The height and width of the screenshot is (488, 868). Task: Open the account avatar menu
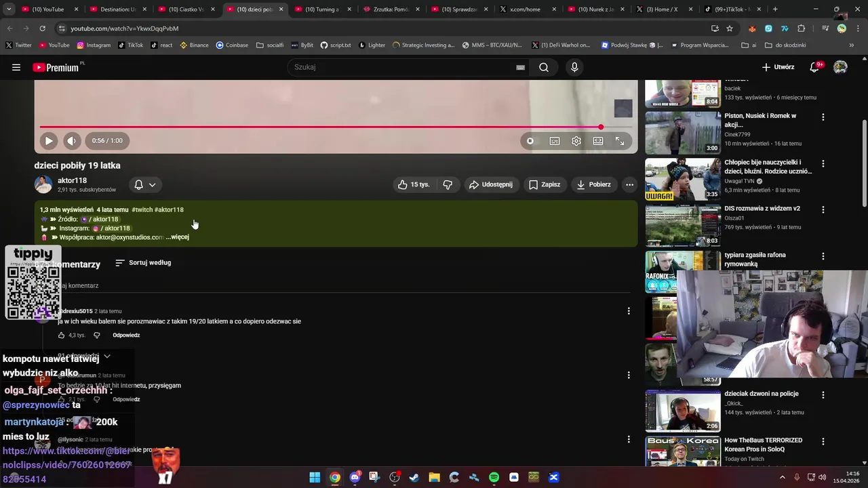click(840, 67)
